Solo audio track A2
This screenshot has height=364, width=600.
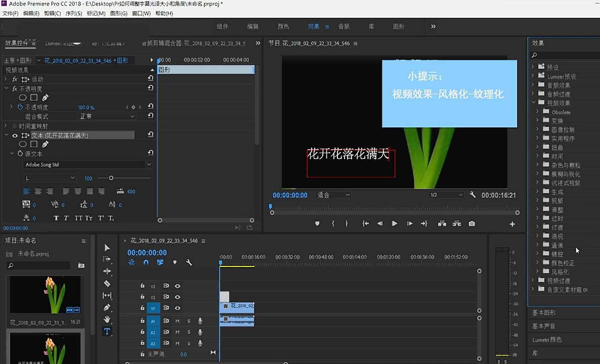point(188,332)
